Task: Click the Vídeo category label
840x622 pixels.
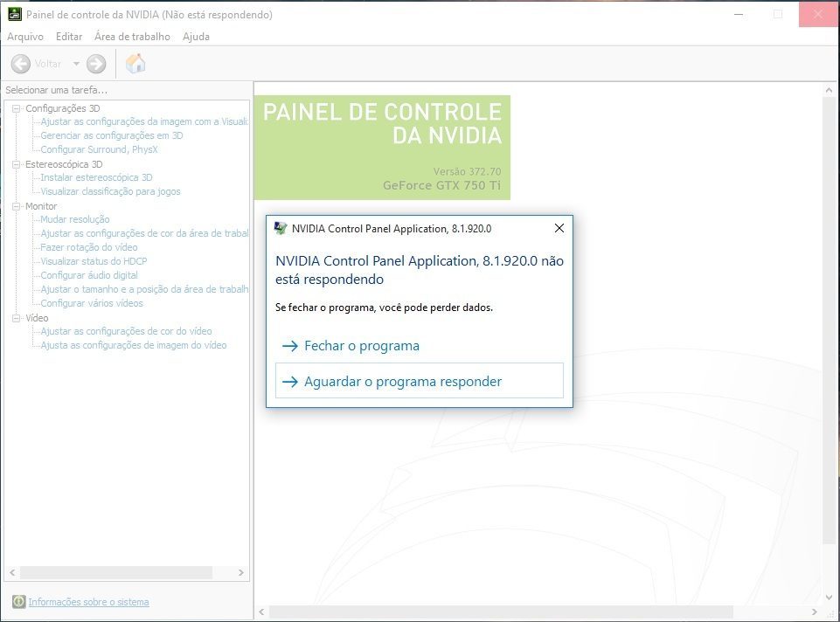Action: 37,318
